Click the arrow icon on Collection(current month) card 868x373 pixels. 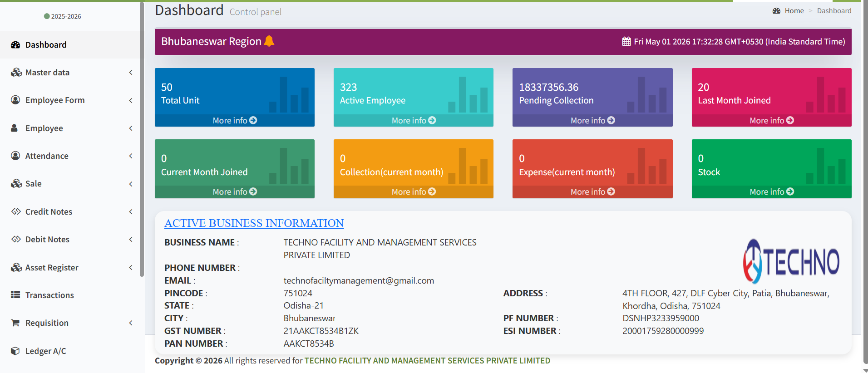coord(432,191)
